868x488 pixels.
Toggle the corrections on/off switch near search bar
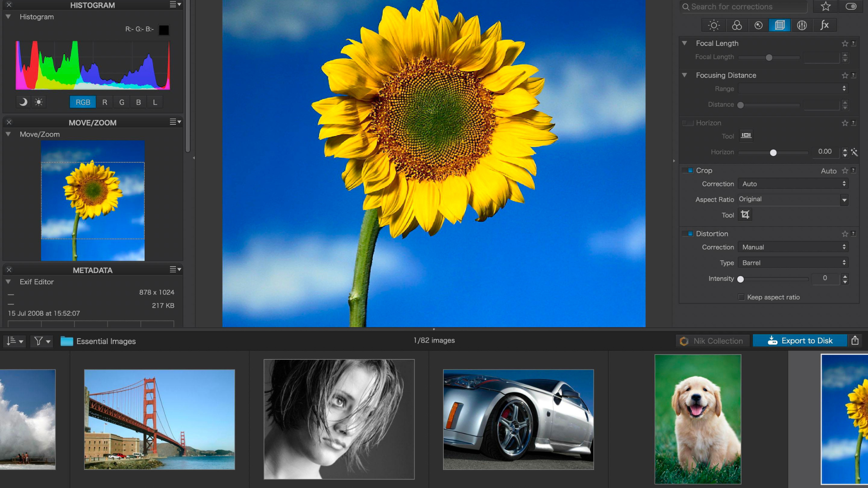click(852, 7)
